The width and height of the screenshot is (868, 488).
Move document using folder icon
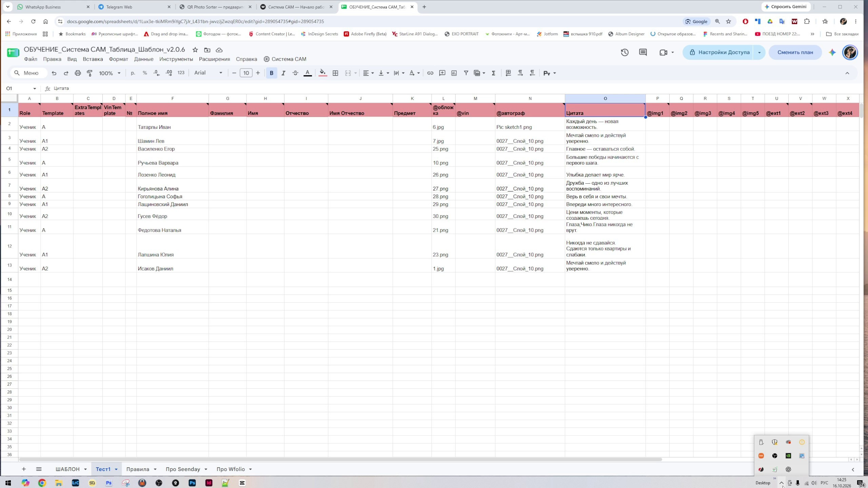click(207, 50)
